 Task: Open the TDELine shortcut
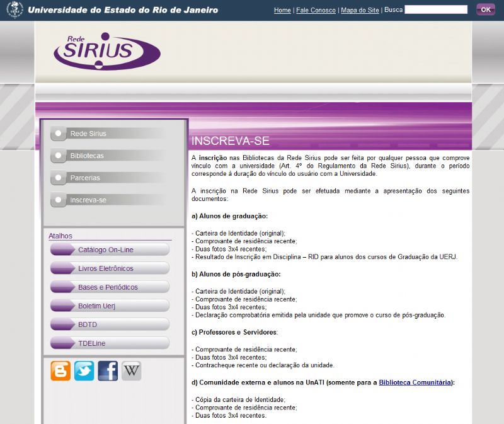(110, 343)
